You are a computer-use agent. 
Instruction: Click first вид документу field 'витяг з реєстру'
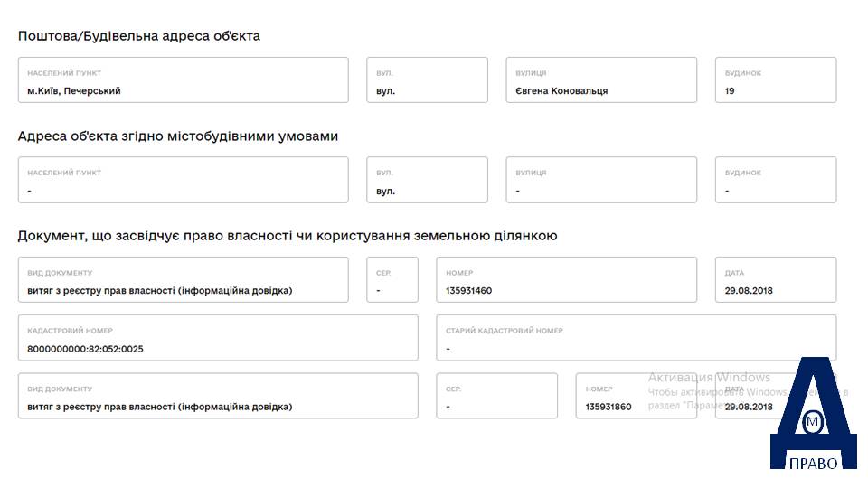(184, 280)
